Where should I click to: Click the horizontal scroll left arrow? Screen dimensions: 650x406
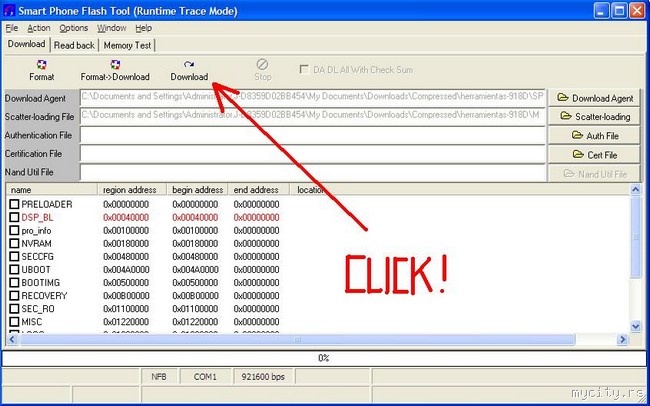(x=12, y=340)
